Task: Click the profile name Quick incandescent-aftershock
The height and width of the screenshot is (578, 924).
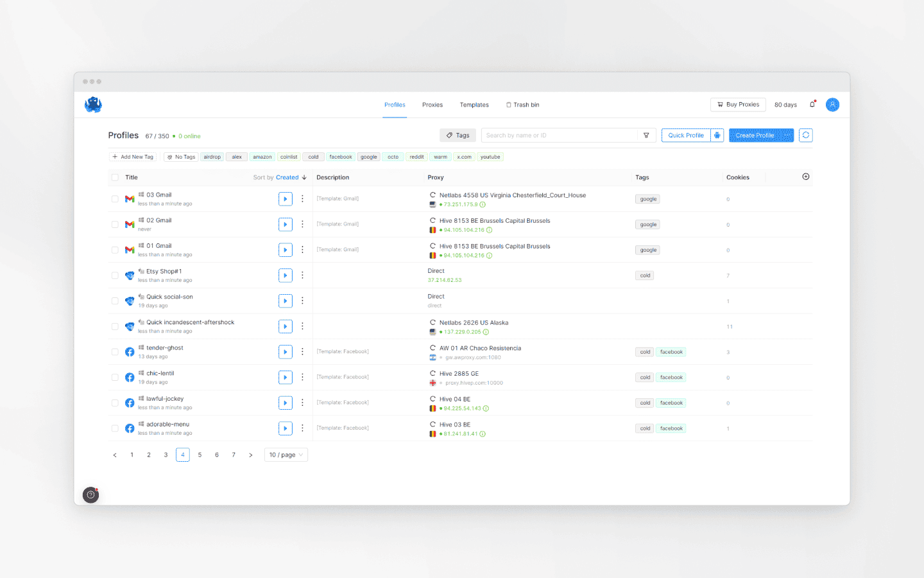Action: 190,322
